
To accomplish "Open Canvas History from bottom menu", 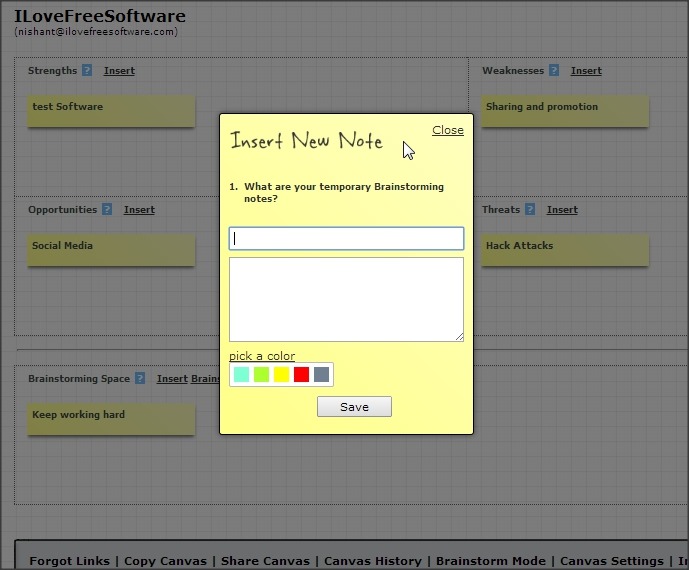I will click(372, 561).
